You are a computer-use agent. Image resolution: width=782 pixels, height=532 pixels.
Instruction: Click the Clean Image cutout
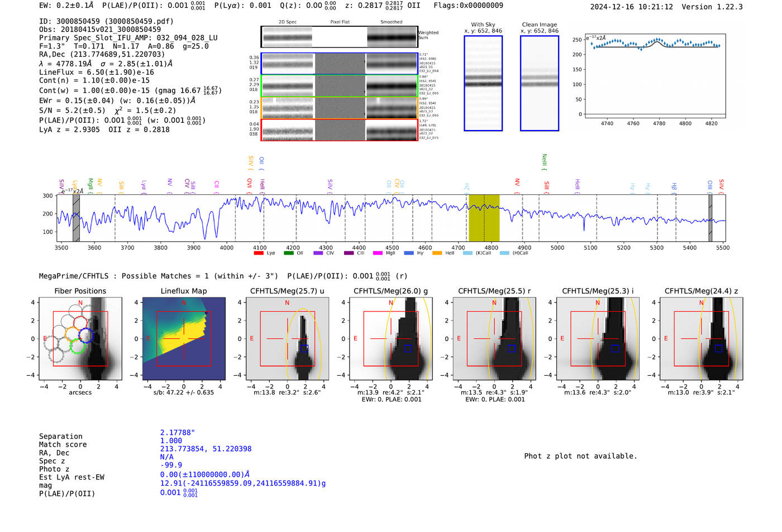[540, 83]
